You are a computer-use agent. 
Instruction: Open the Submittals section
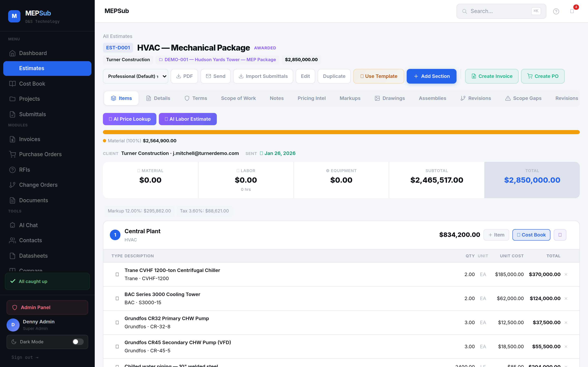pyautogui.click(x=32, y=114)
